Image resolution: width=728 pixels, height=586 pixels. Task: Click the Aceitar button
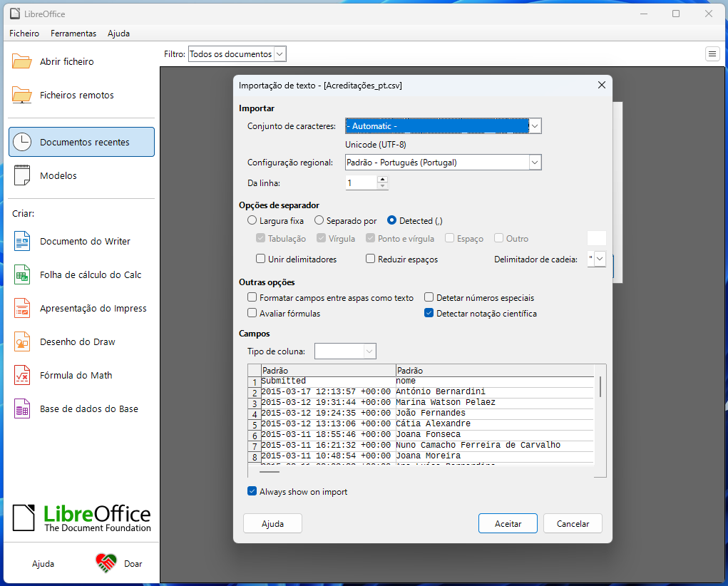(508, 523)
